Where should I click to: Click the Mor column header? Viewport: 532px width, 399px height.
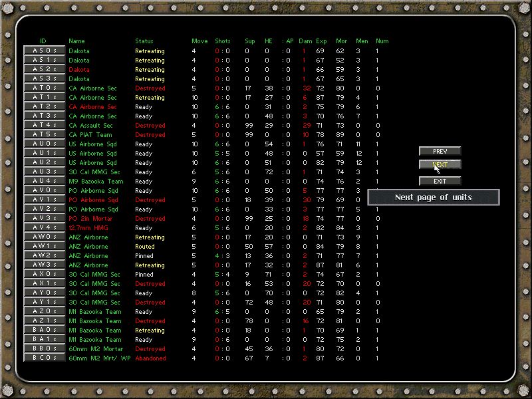341,41
